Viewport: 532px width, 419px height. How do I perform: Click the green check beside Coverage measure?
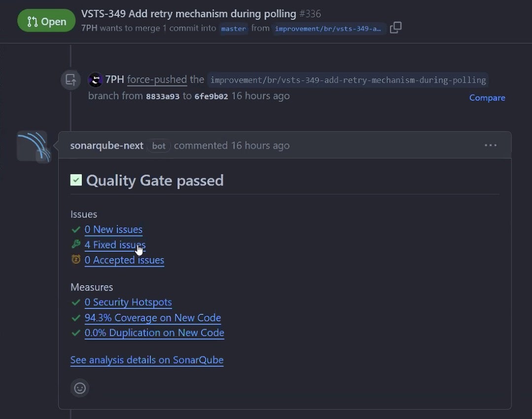(75, 318)
